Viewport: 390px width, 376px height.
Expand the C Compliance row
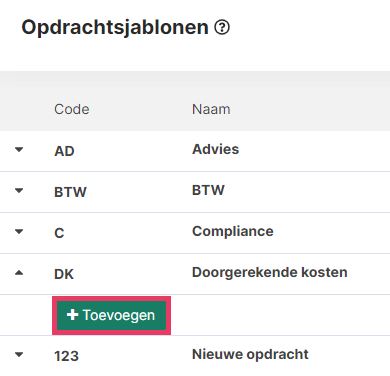pyautogui.click(x=19, y=232)
